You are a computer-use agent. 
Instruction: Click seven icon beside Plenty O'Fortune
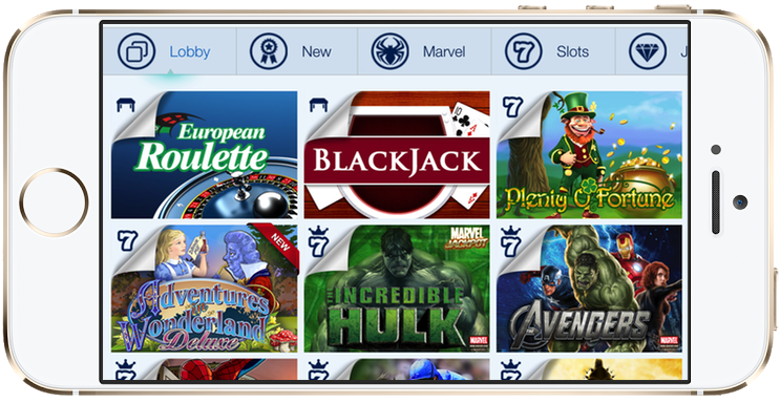(512, 107)
